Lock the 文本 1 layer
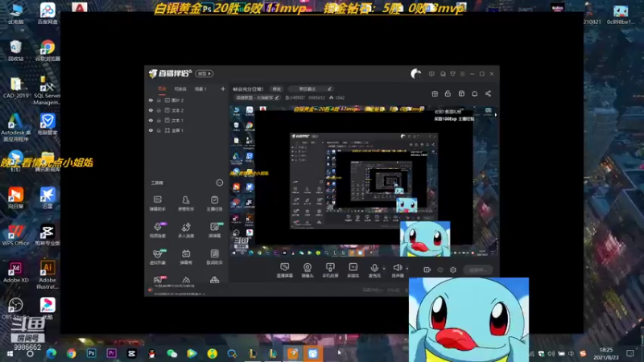This screenshot has height=362, width=644. point(159,120)
